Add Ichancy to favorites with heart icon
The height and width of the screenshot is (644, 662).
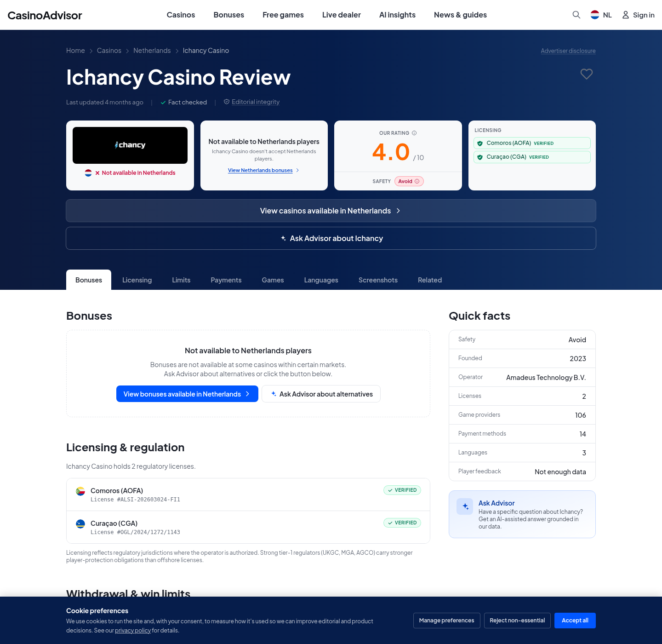586,74
